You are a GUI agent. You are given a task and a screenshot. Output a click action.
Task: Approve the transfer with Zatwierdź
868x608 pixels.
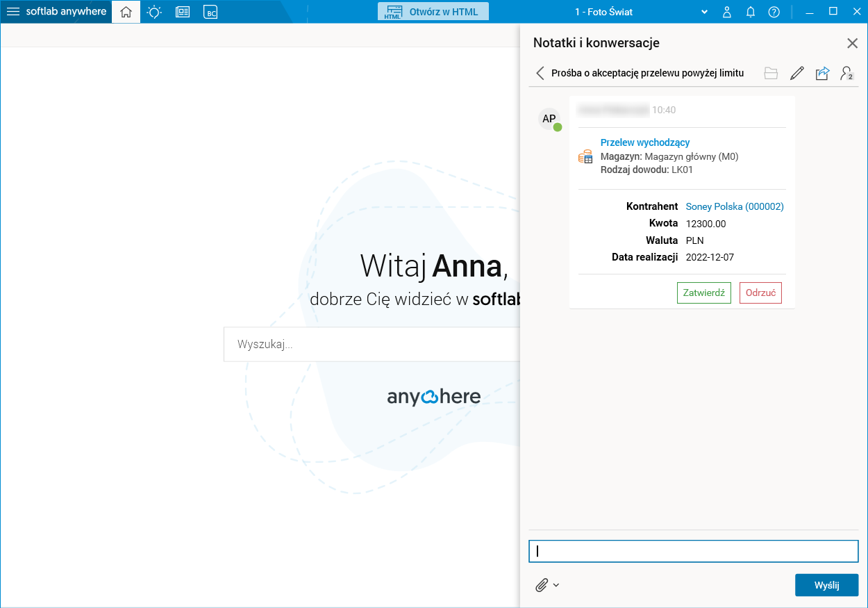click(x=704, y=293)
